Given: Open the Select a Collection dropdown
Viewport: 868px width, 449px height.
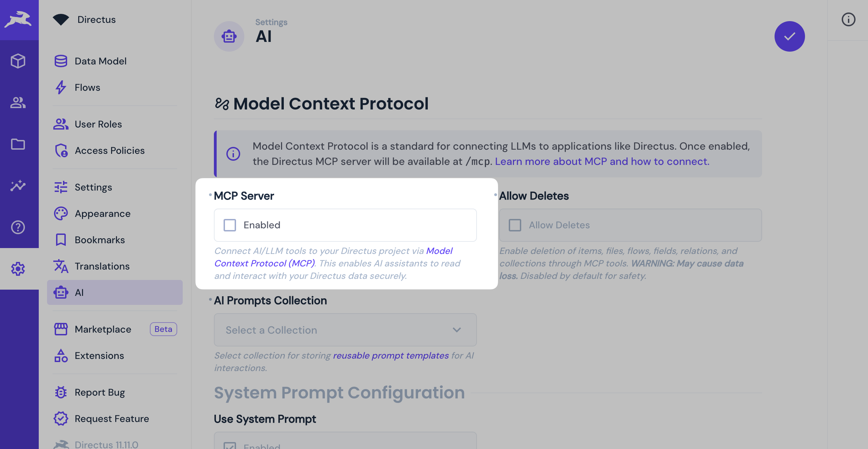Looking at the screenshot, I should tap(345, 330).
